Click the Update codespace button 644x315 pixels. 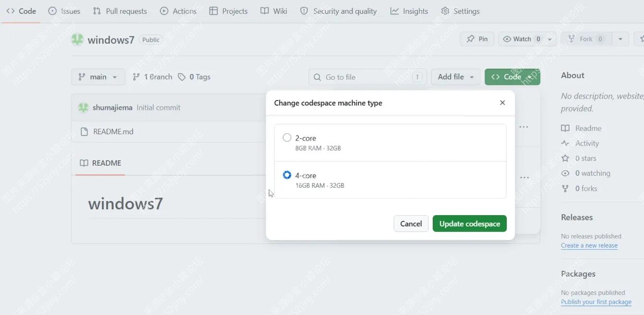pyautogui.click(x=470, y=223)
